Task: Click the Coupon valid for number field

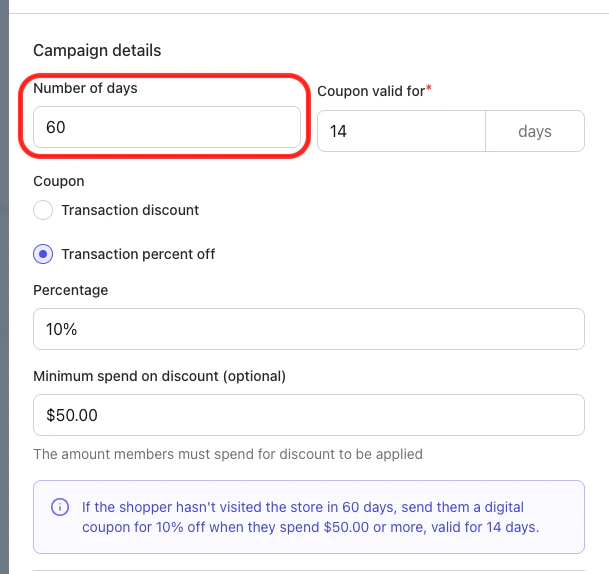Action: 400,131
